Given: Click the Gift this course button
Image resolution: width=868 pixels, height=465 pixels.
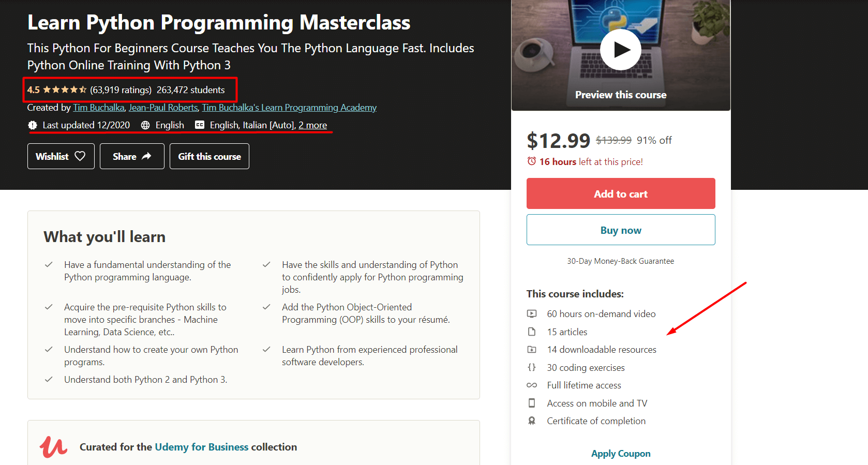Looking at the screenshot, I should click(x=209, y=156).
